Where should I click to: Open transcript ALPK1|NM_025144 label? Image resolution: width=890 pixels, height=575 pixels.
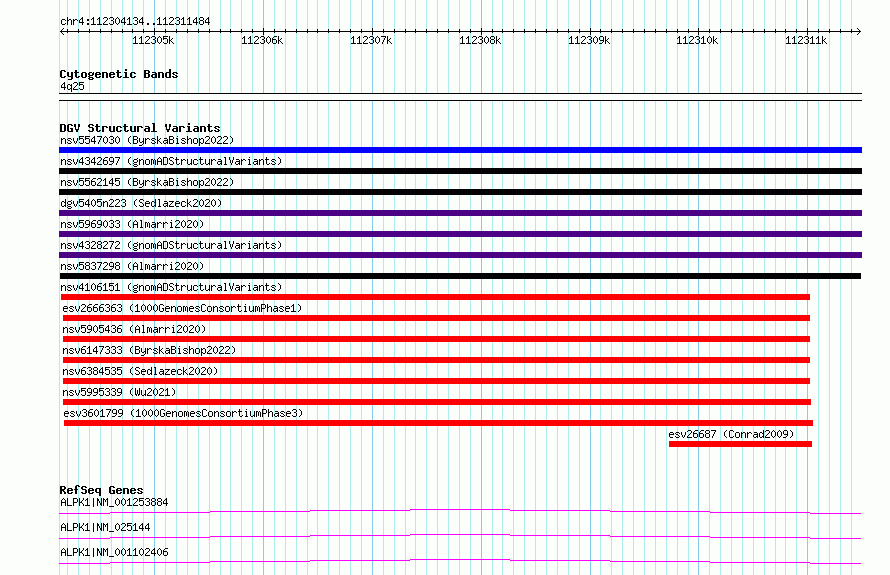click(x=105, y=527)
